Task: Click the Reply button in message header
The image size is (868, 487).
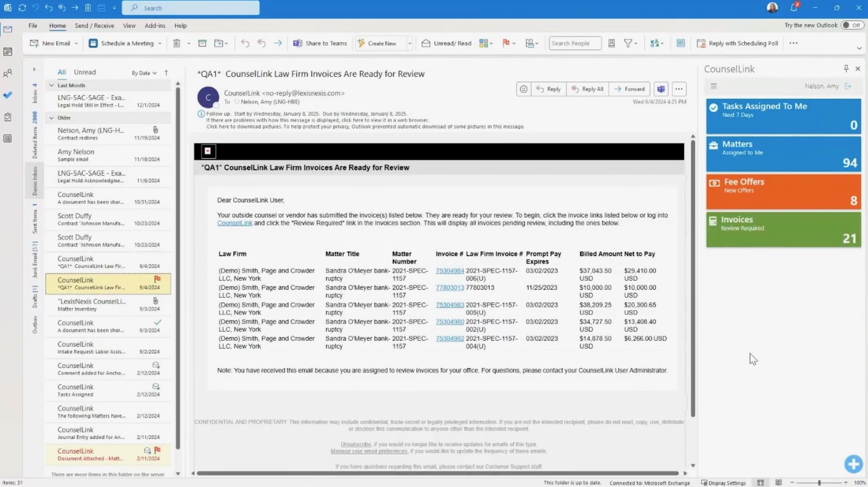Action: tap(548, 89)
